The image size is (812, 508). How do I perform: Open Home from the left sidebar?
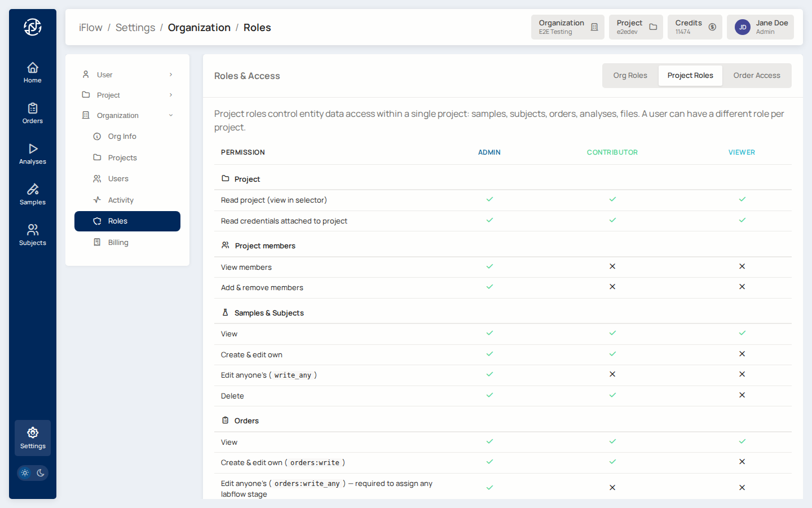(33, 72)
